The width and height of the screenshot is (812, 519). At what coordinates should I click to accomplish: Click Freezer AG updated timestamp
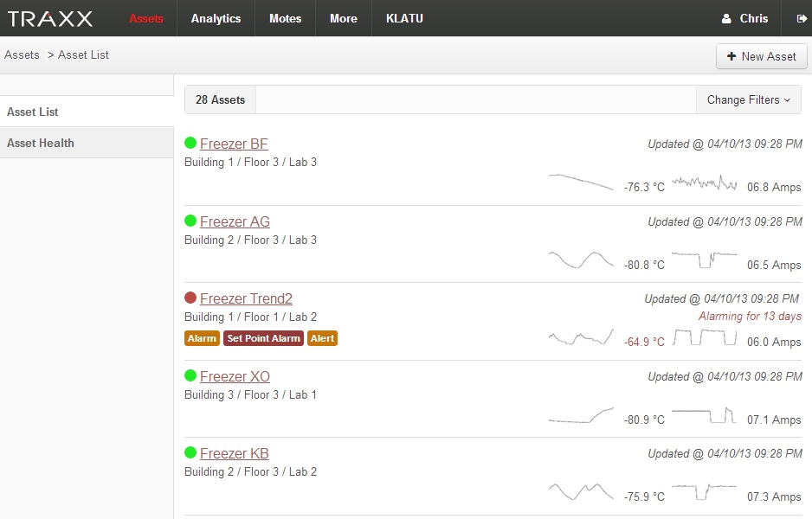point(725,222)
